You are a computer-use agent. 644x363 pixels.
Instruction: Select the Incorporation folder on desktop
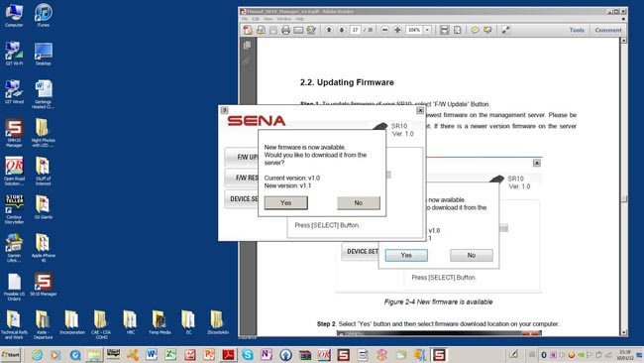pyautogui.click(x=72, y=323)
